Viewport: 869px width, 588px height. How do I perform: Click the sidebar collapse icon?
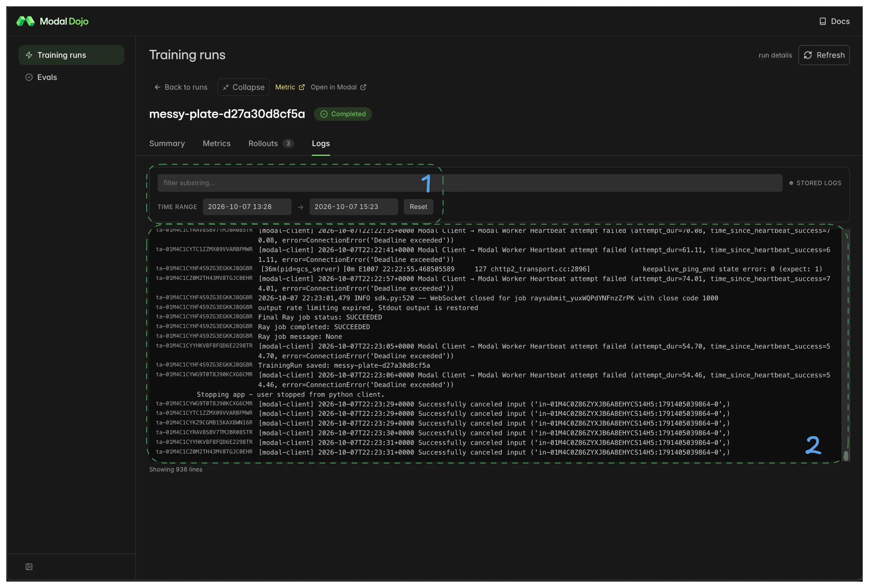29,567
